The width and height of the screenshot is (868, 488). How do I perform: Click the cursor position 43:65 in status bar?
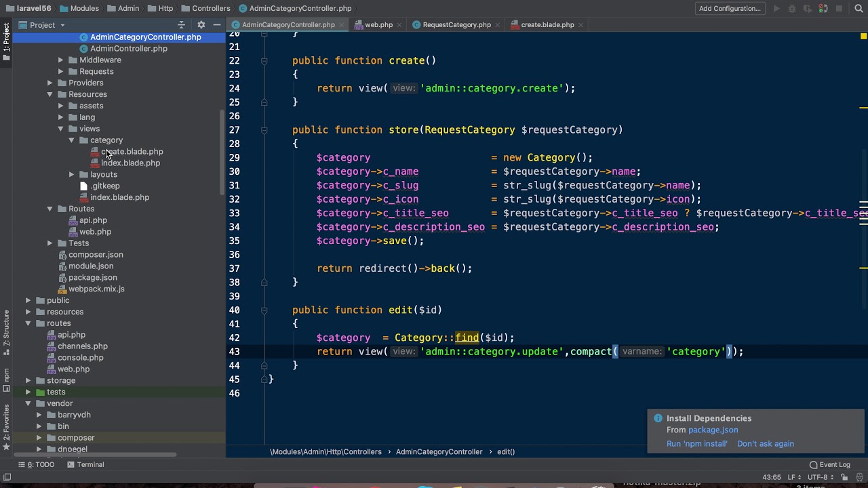click(772, 477)
